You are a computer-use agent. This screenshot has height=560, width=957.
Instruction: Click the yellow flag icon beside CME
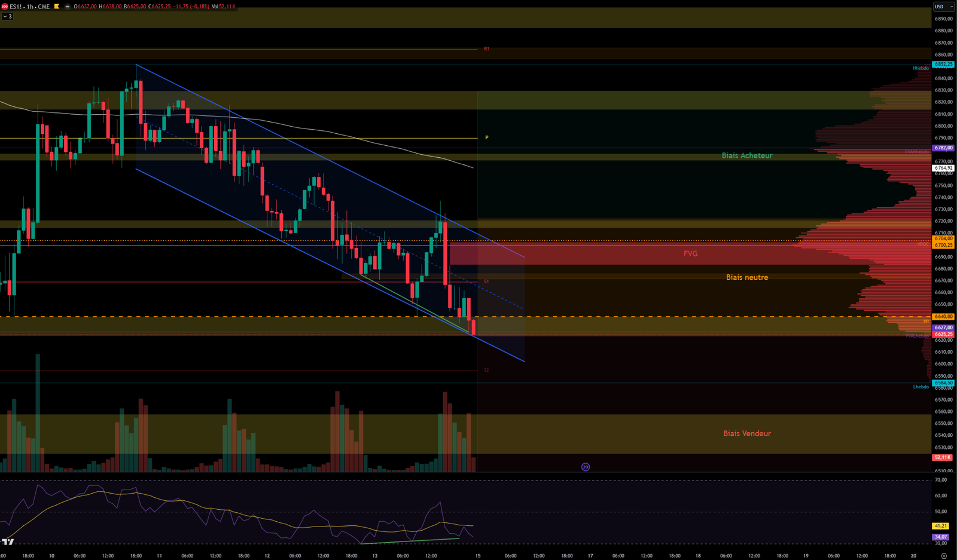pos(57,7)
